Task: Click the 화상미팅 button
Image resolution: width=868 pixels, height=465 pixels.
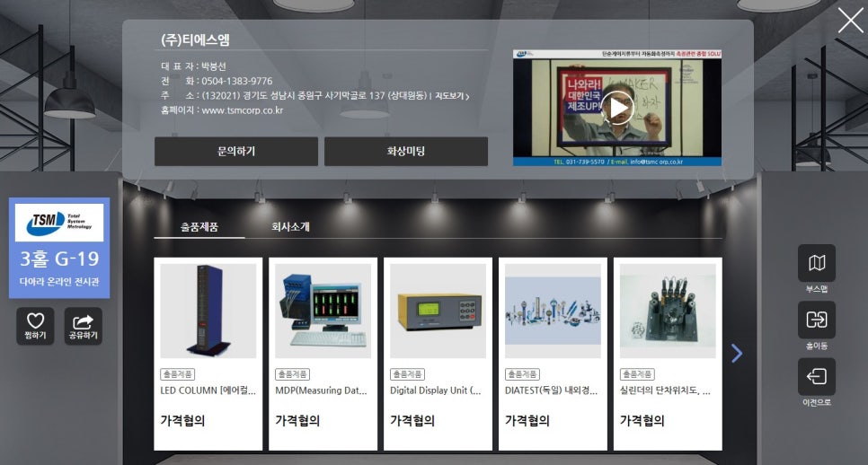Action: coord(406,152)
